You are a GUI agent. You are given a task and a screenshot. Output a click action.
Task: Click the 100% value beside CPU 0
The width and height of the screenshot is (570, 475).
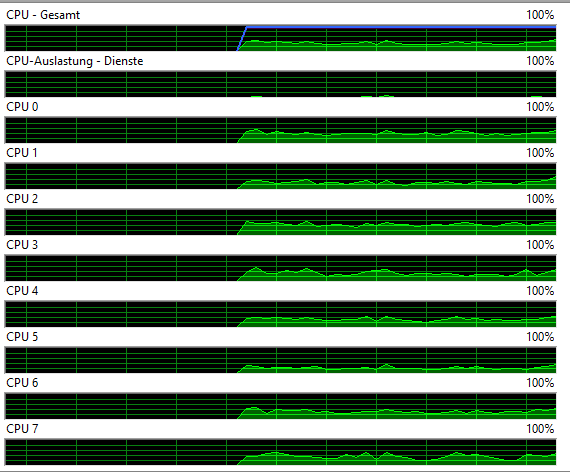[540, 107]
